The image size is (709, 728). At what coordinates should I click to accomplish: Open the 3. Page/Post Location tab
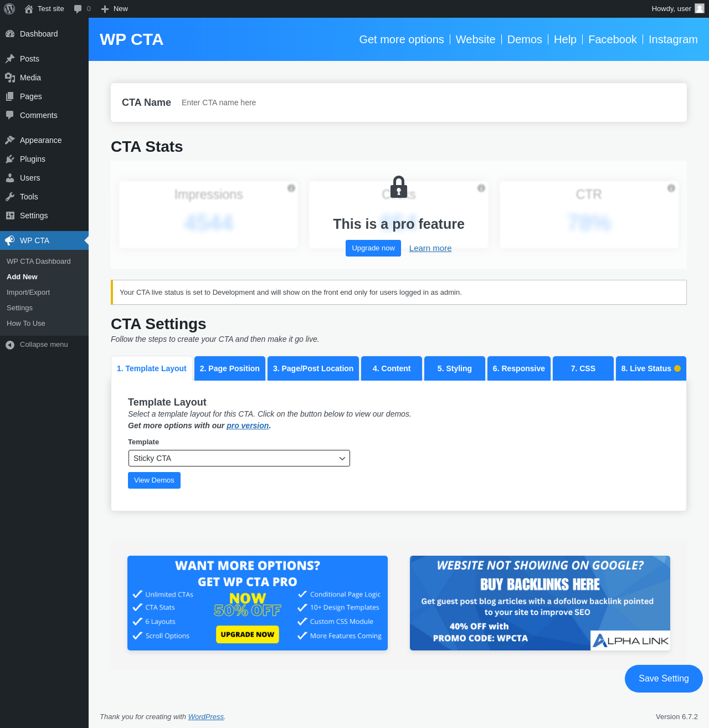point(314,368)
